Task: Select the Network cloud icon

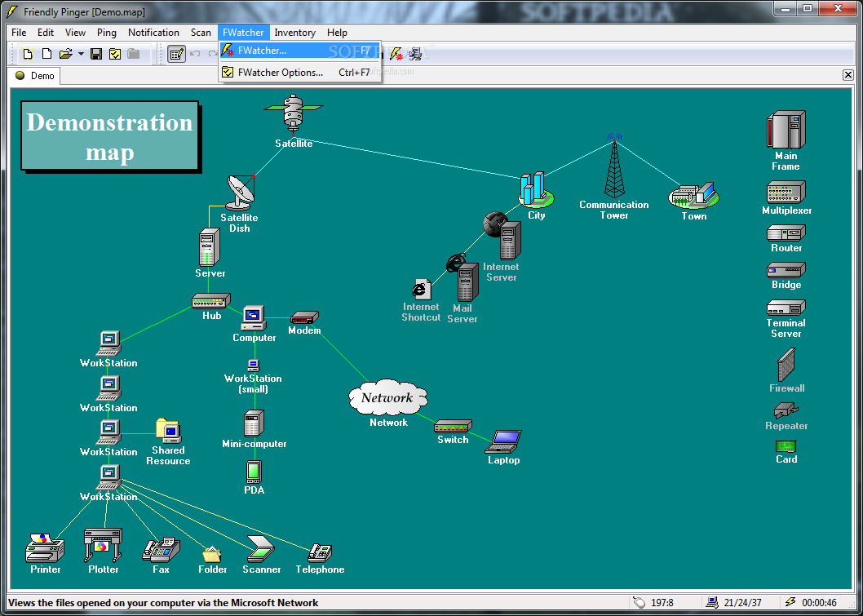Action: pos(388,397)
